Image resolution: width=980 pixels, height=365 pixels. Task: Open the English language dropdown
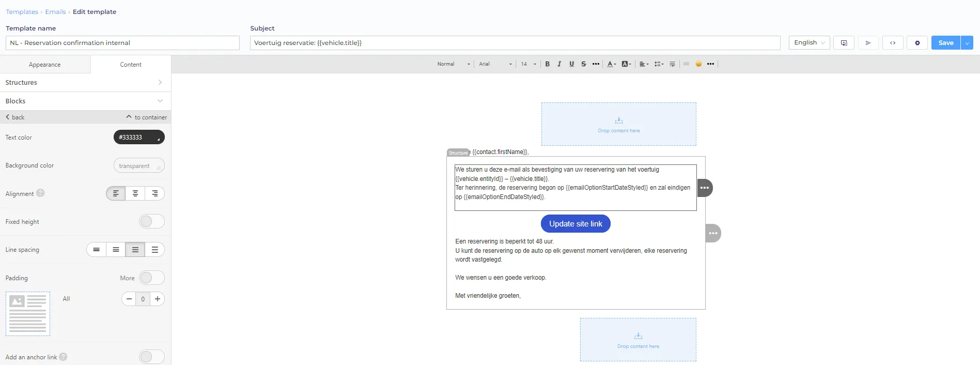[x=809, y=43]
